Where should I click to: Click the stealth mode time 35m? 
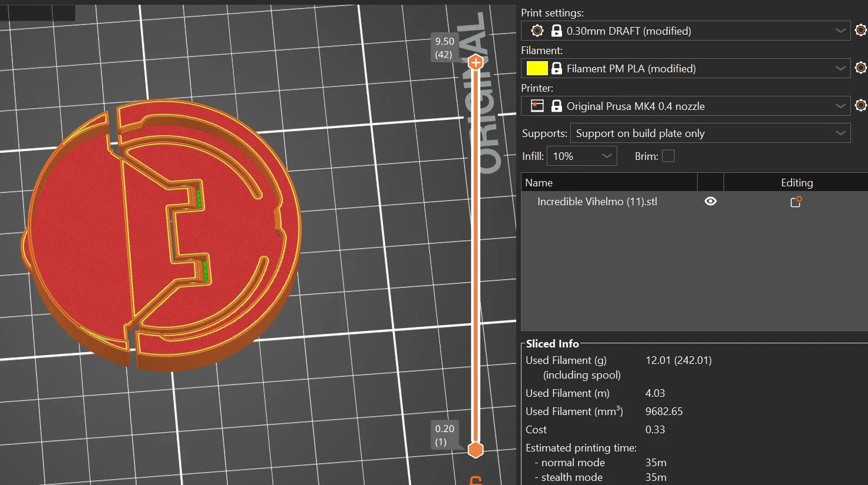(656, 477)
